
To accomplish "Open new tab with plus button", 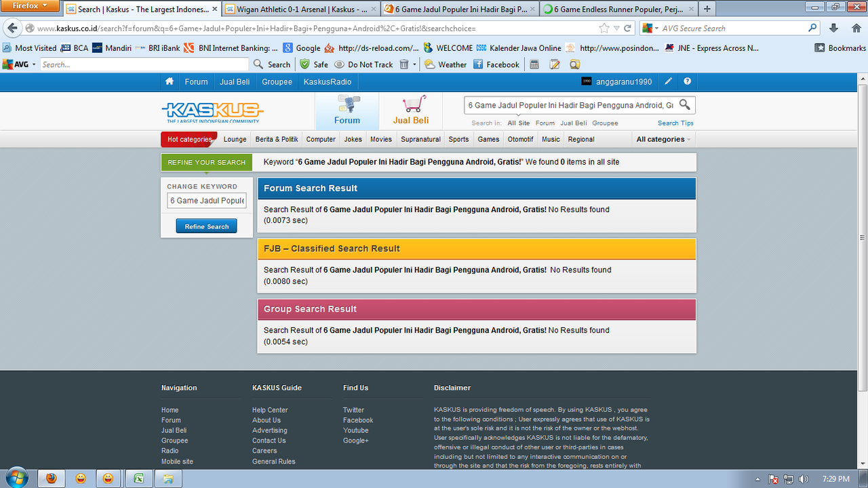I will [707, 9].
